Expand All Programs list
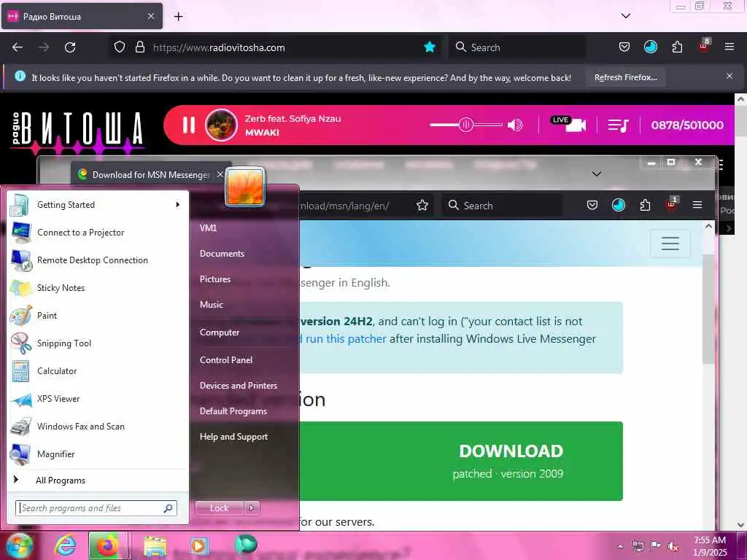Image resolution: width=747 pixels, height=560 pixels. tap(98, 480)
